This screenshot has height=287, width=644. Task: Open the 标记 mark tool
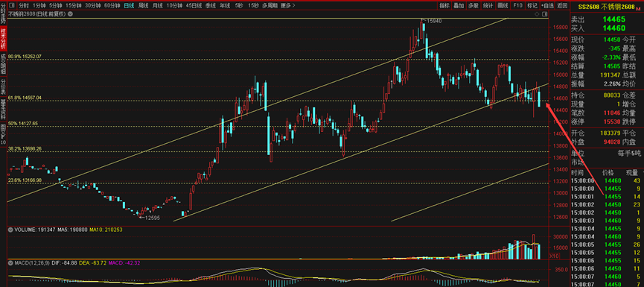click(x=532, y=5)
